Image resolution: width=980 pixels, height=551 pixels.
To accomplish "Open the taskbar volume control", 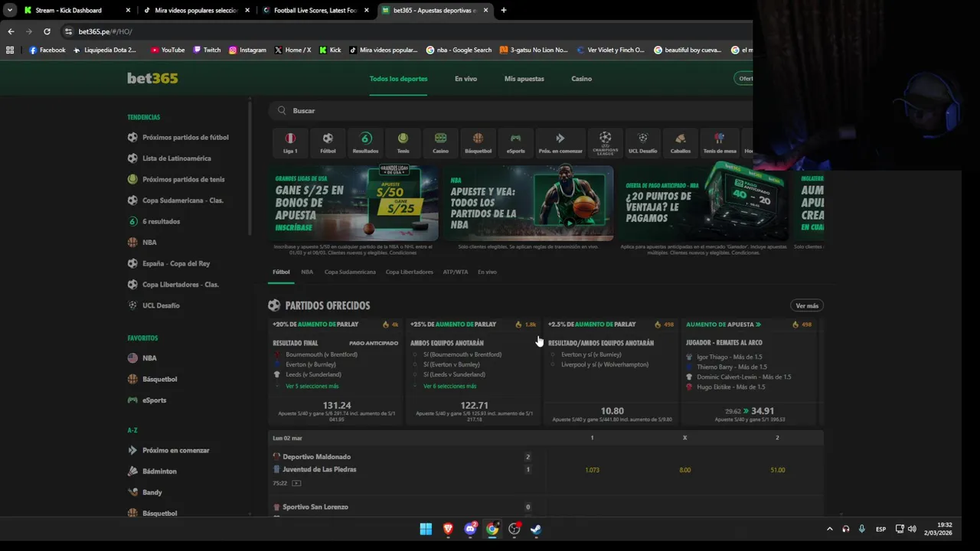I will click(x=911, y=529).
